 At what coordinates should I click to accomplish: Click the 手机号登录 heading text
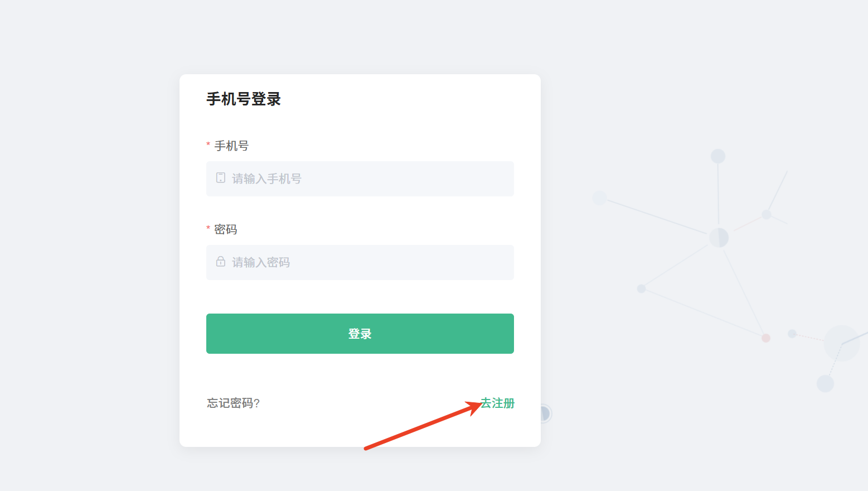coord(244,99)
